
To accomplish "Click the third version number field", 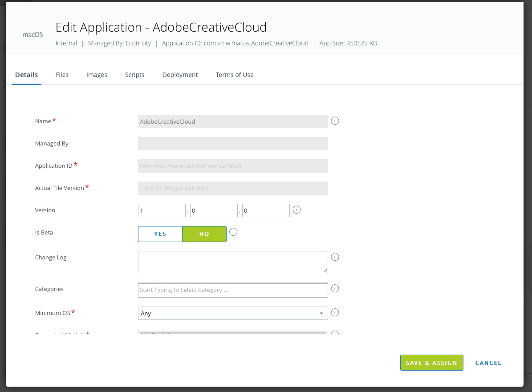I will pos(266,210).
